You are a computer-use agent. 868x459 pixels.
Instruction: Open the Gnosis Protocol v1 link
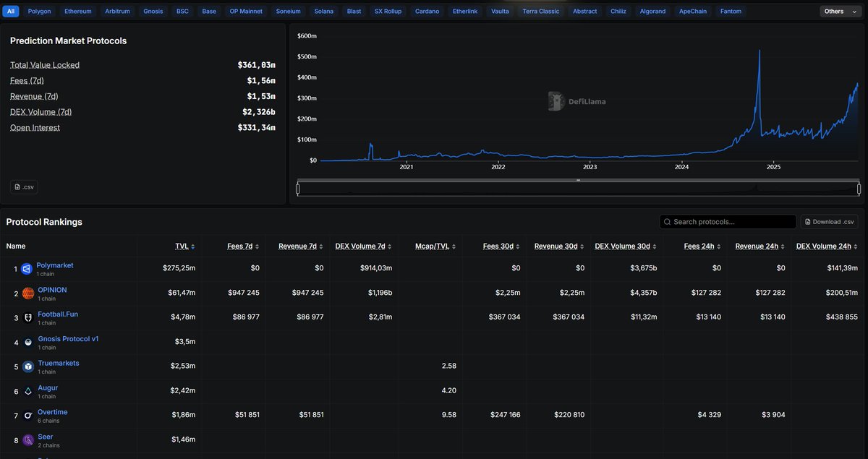point(69,339)
